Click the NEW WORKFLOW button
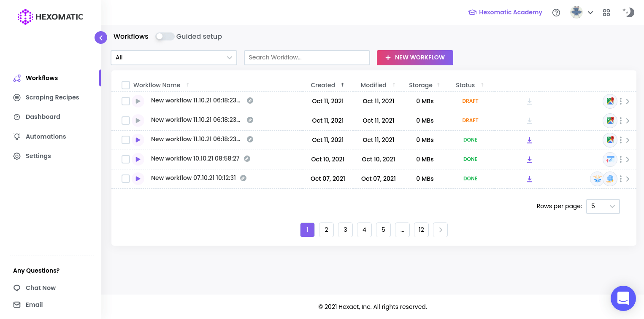The image size is (644, 319). tap(415, 58)
